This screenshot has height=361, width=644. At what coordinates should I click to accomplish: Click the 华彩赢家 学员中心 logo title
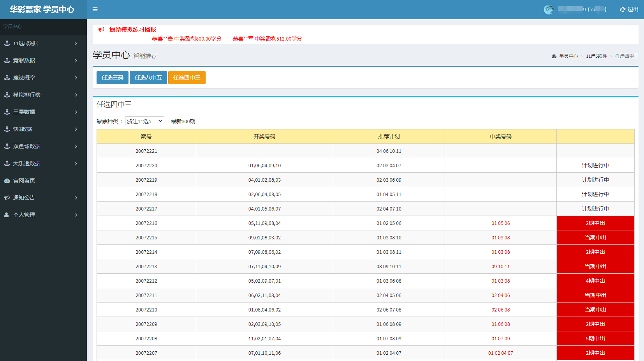[42, 9]
